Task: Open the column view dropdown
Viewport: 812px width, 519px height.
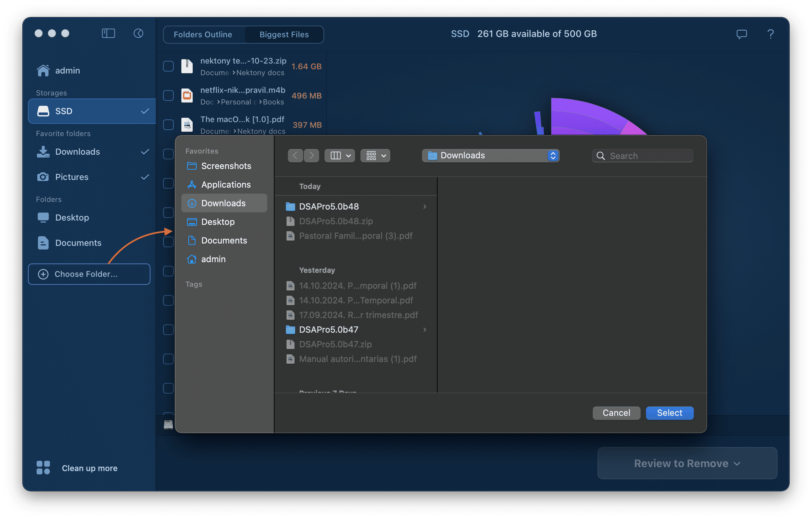Action: (x=339, y=155)
